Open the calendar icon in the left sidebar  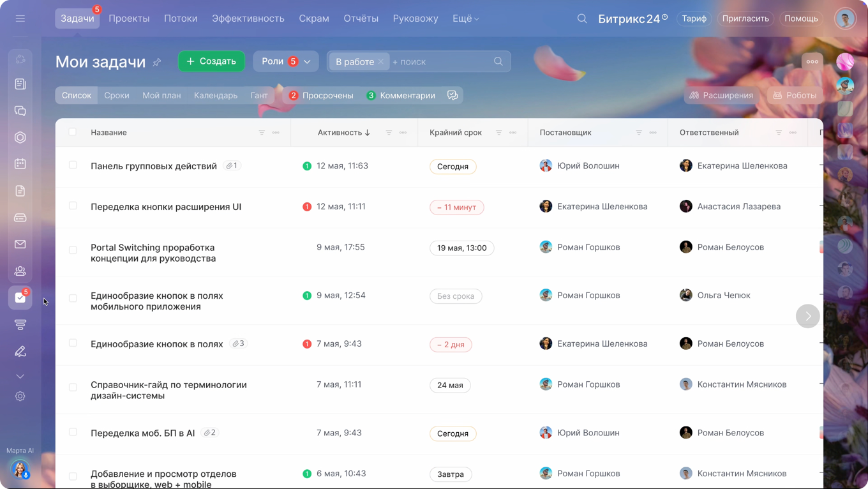click(20, 164)
